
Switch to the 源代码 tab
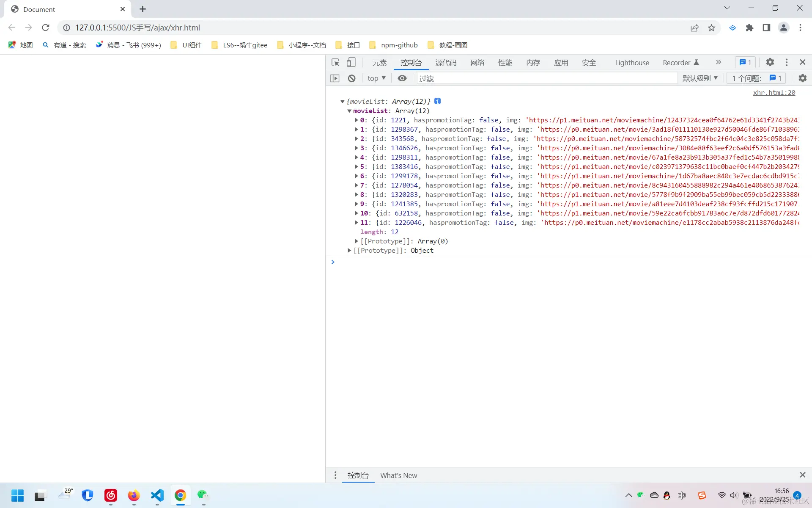pyautogui.click(x=446, y=63)
